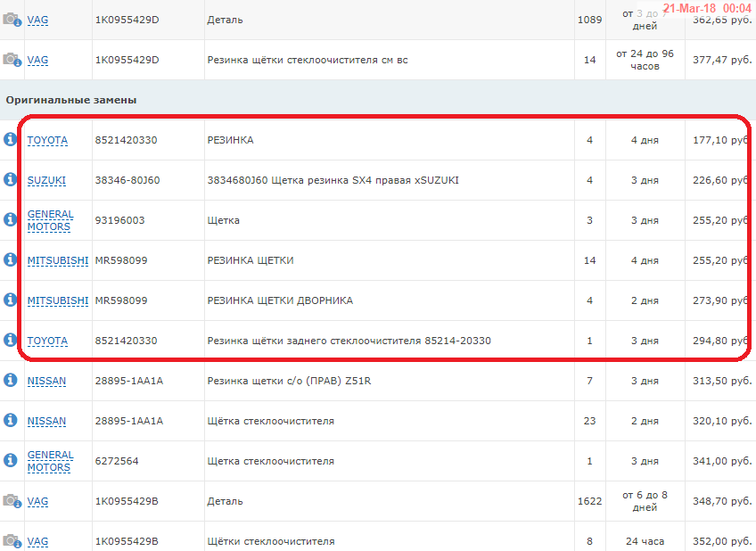
Task: Click info icon for MITSUBISHI РЕЗИНКА ЩЕТКИ row
Action: tap(10, 259)
